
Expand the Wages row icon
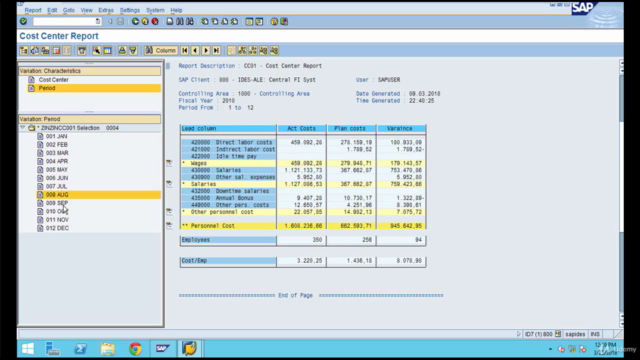click(169, 163)
